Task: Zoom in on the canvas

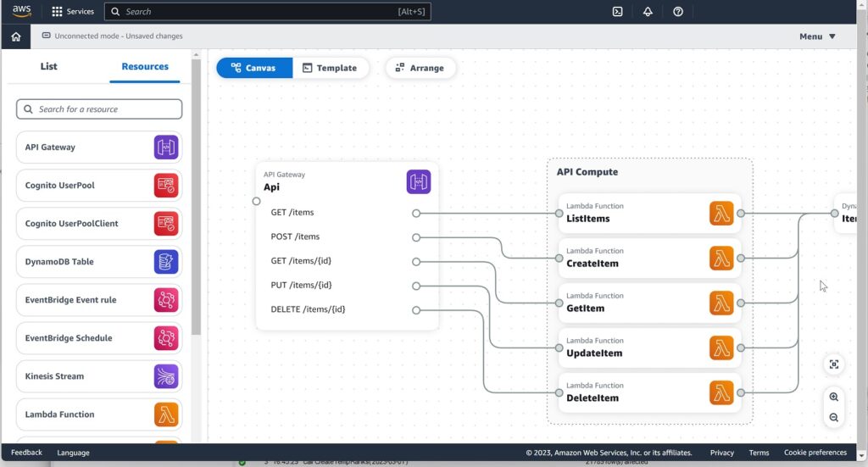Action: pyautogui.click(x=834, y=397)
